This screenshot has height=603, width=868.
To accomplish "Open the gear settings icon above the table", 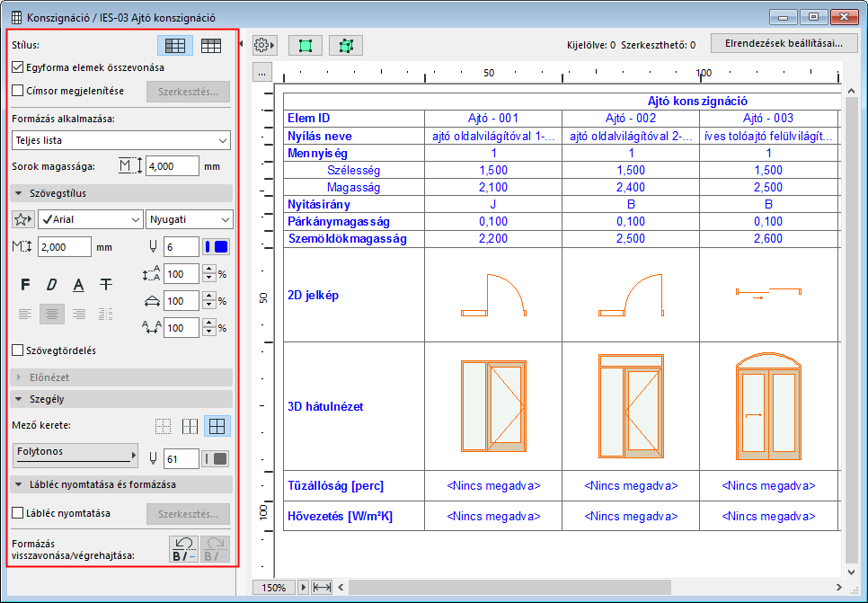I will point(264,45).
